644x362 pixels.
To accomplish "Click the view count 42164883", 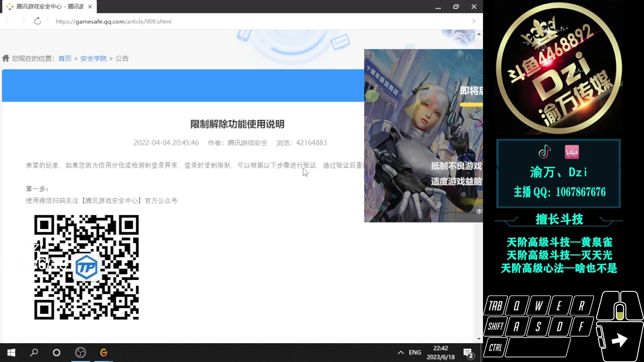I will [311, 143].
